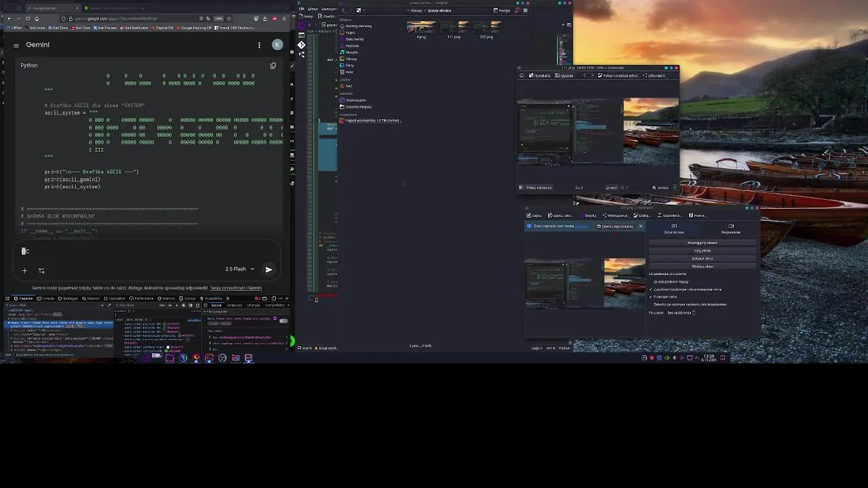Viewport: 868px width, 488px height.
Task: Go to previous image in Gwenview
Action: [585, 75]
